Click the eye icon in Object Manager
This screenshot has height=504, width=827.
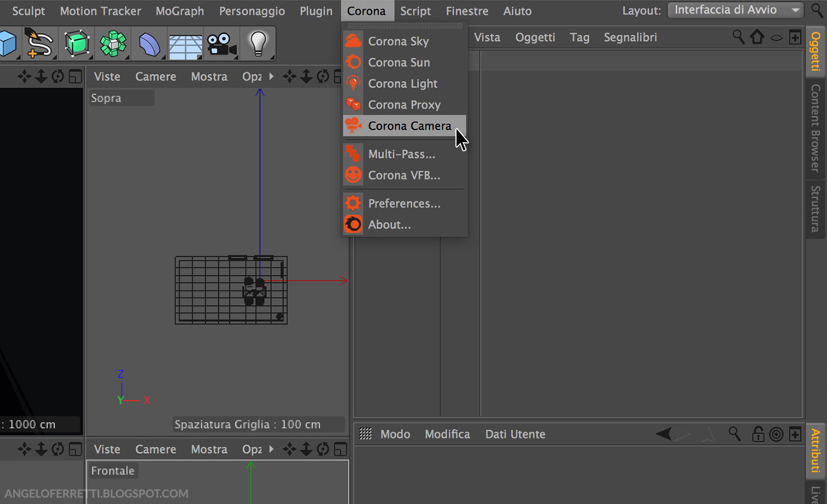click(776, 37)
